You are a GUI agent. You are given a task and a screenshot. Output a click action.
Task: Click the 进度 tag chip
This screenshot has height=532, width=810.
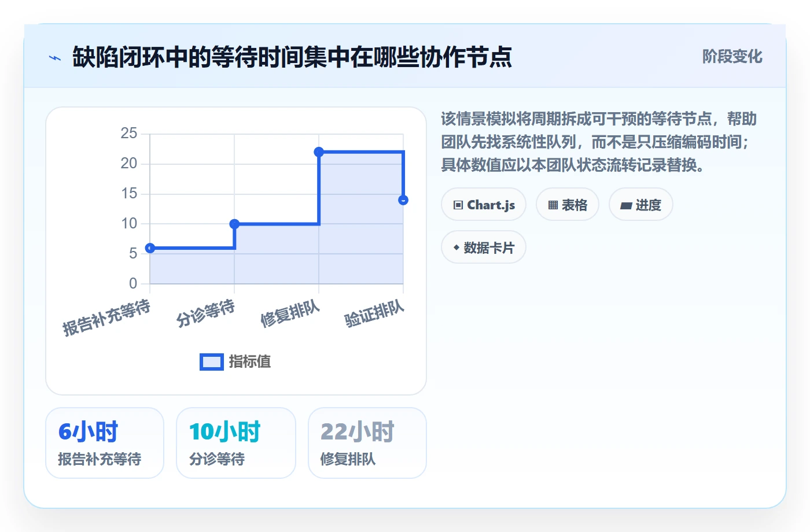pos(641,205)
